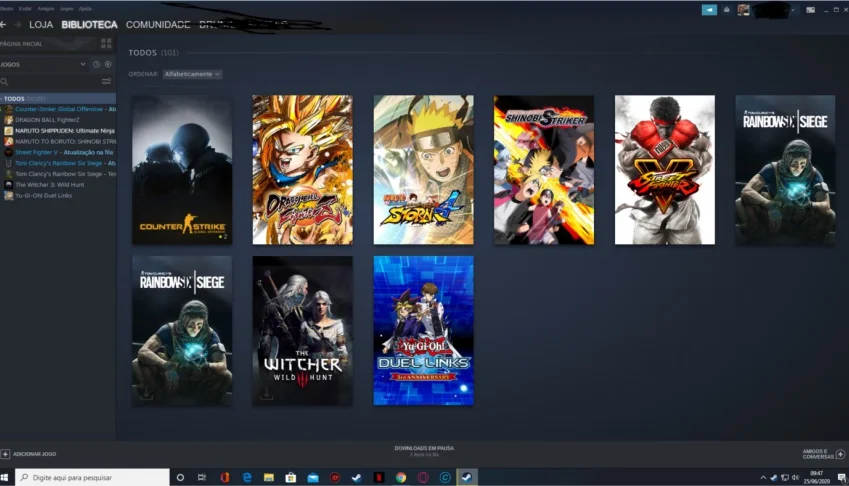Open Task View on taskbar

coord(202,477)
